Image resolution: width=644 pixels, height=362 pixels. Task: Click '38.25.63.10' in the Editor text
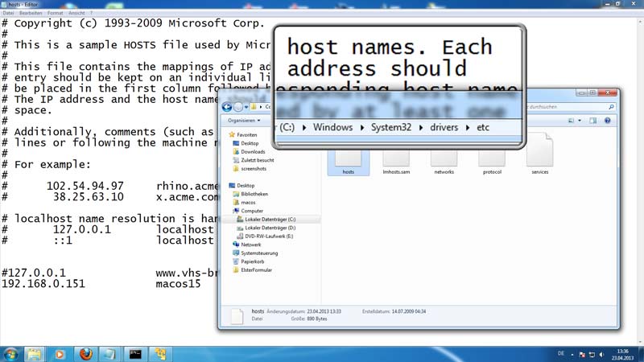click(x=88, y=197)
